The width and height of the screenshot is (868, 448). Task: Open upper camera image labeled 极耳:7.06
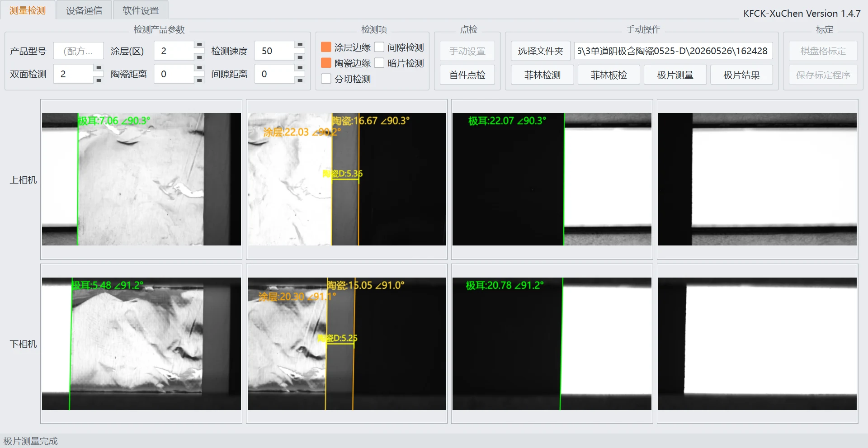142,179
